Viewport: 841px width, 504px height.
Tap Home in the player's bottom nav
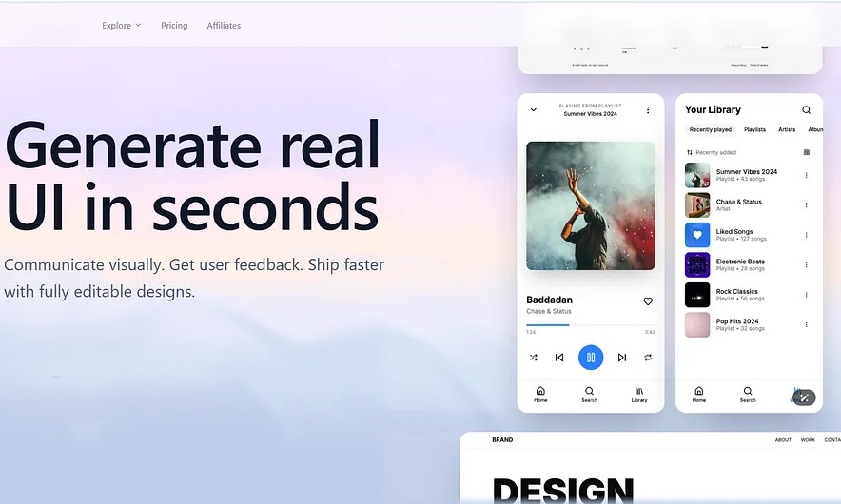(540, 394)
